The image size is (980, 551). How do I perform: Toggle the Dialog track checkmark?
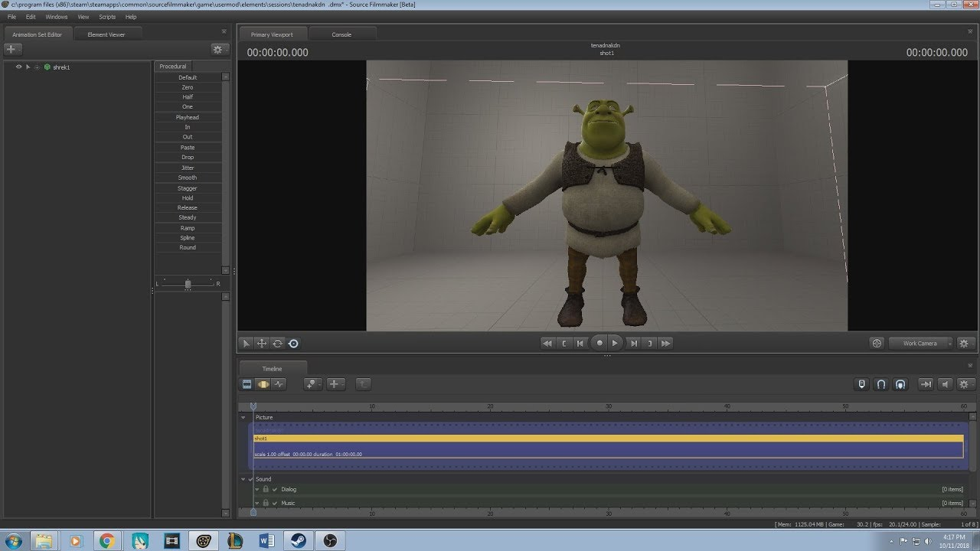point(275,489)
